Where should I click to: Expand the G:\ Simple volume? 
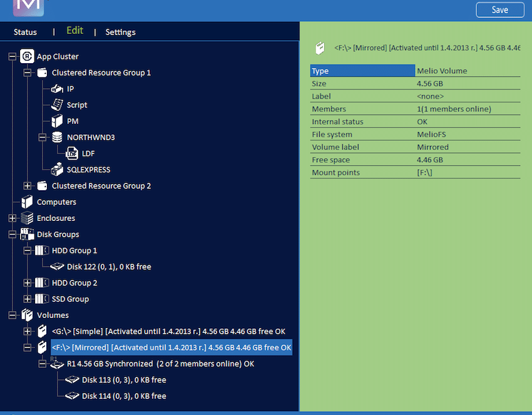[x=27, y=331]
